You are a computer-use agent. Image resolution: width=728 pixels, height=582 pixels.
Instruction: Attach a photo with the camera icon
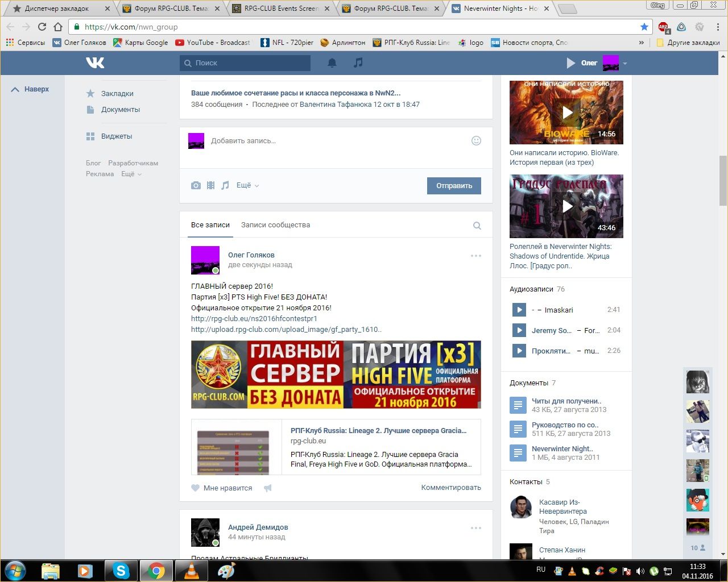pos(196,185)
